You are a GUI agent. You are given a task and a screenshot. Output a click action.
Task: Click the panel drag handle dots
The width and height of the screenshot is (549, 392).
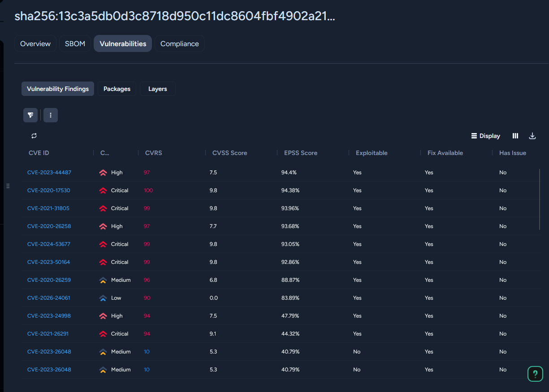pos(8,186)
